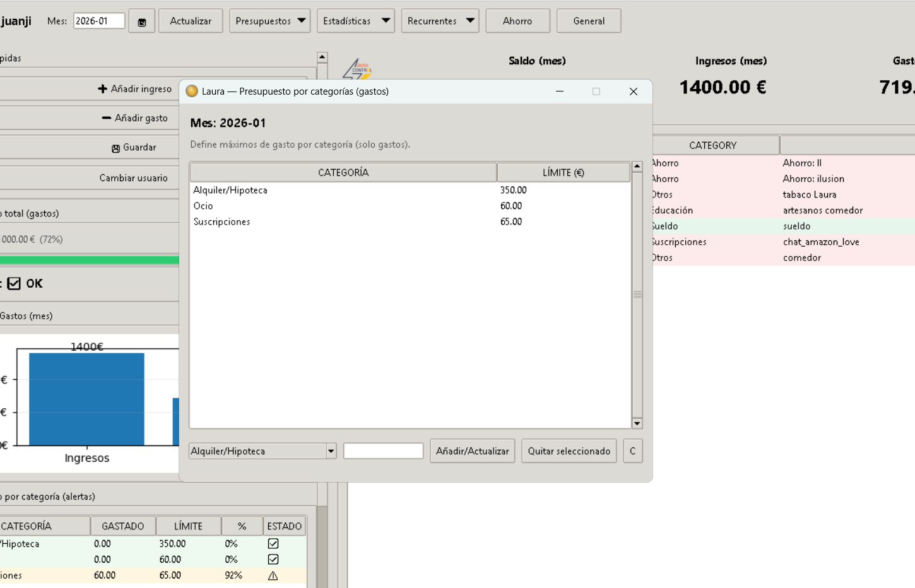The height and width of the screenshot is (588, 915).
Task: Switch to the Ahorro section
Action: [x=517, y=21]
